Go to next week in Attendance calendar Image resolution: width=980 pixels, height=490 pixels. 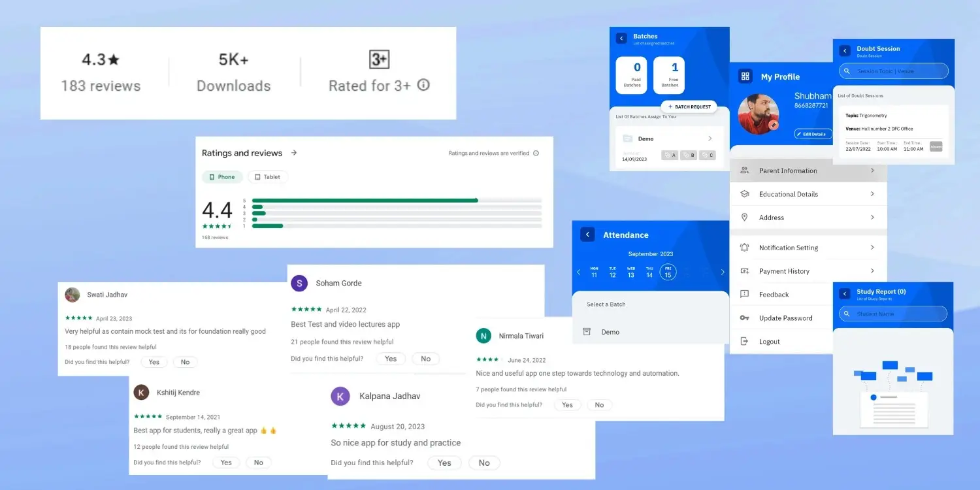(x=722, y=272)
